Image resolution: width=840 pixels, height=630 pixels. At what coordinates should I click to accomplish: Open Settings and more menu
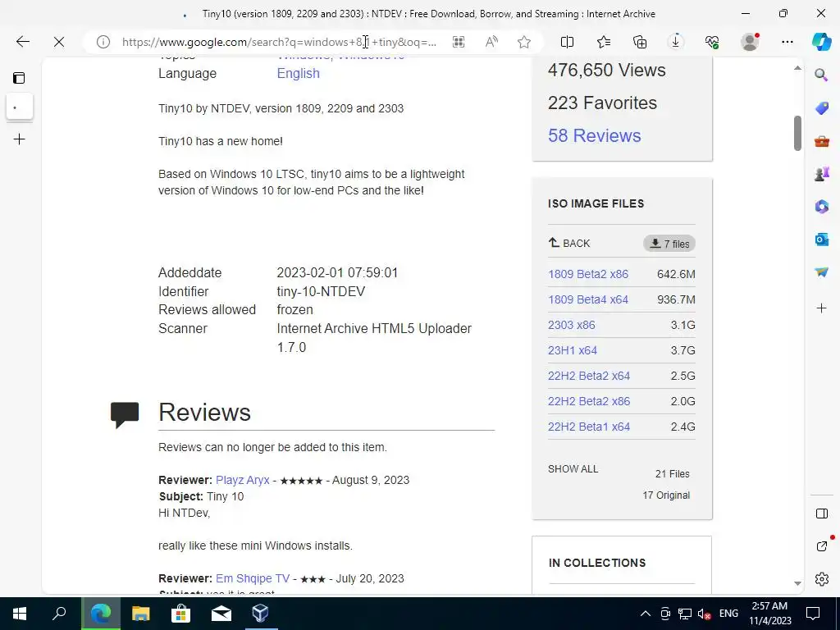[x=787, y=42]
